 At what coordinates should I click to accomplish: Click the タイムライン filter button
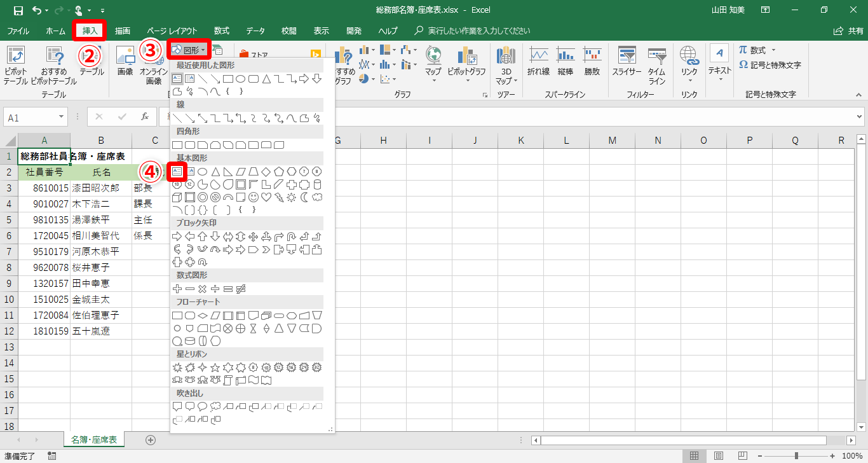657,66
